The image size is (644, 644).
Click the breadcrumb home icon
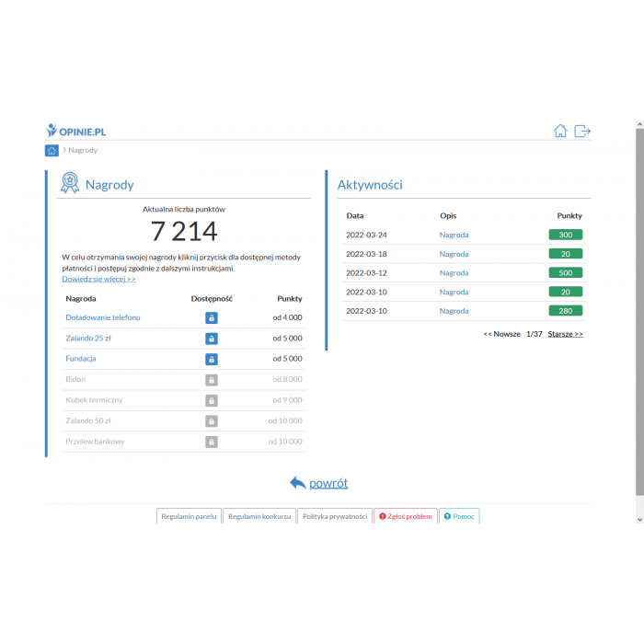pyautogui.click(x=52, y=150)
